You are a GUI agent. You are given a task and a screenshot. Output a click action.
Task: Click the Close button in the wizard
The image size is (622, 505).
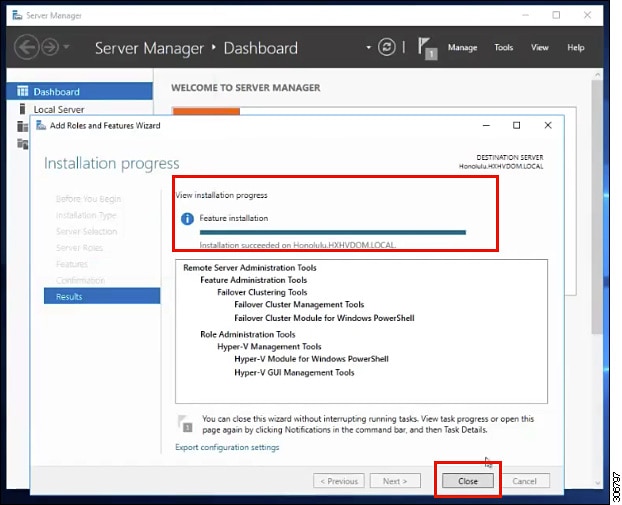click(x=468, y=481)
